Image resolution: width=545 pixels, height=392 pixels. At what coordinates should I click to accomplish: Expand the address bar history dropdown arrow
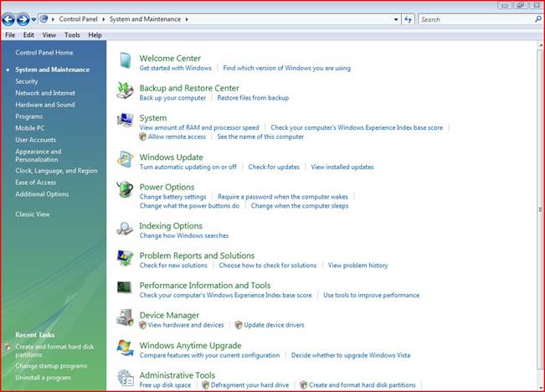click(x=394, y=18)
